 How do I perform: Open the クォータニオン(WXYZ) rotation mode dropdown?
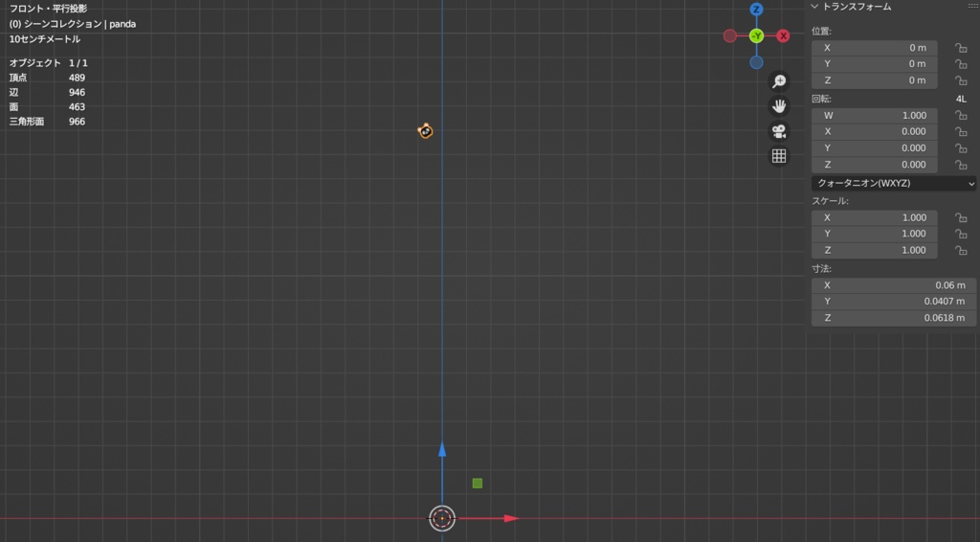(x=893, y=183)
